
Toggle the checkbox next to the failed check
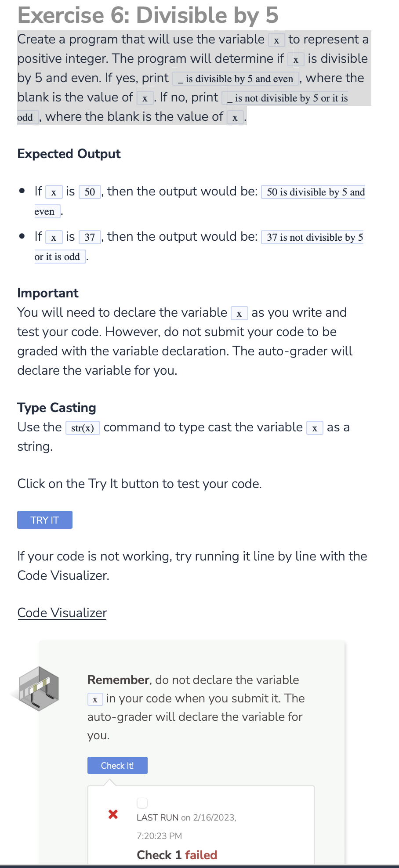(x=142, y=802)
